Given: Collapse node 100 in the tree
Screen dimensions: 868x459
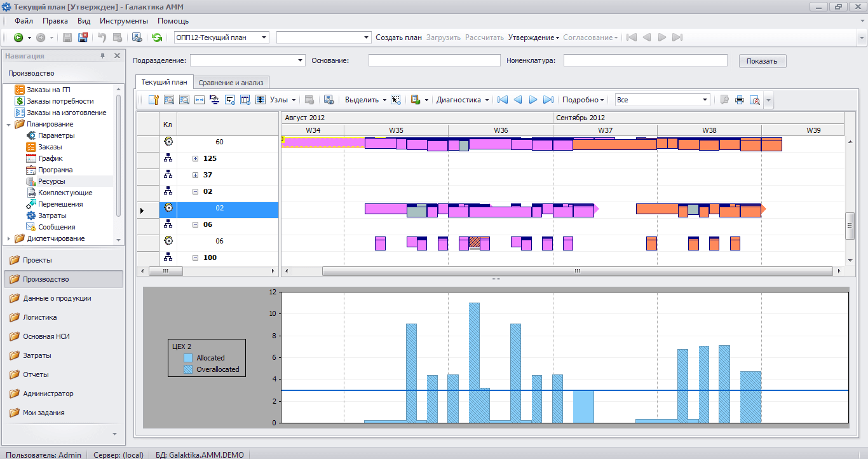Looking at the screenshot, I should (196, 257).
